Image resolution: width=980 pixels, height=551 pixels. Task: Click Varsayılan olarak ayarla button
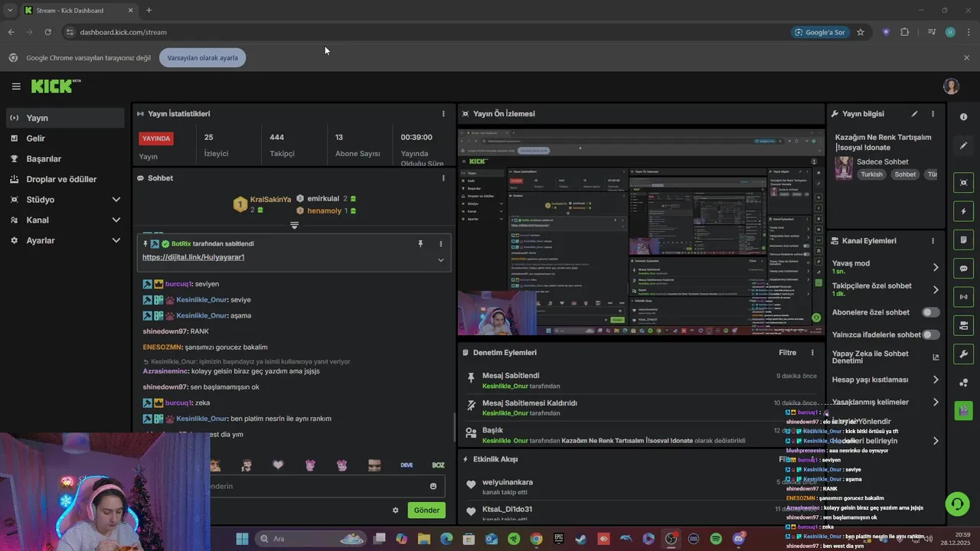tap(202, 58)
